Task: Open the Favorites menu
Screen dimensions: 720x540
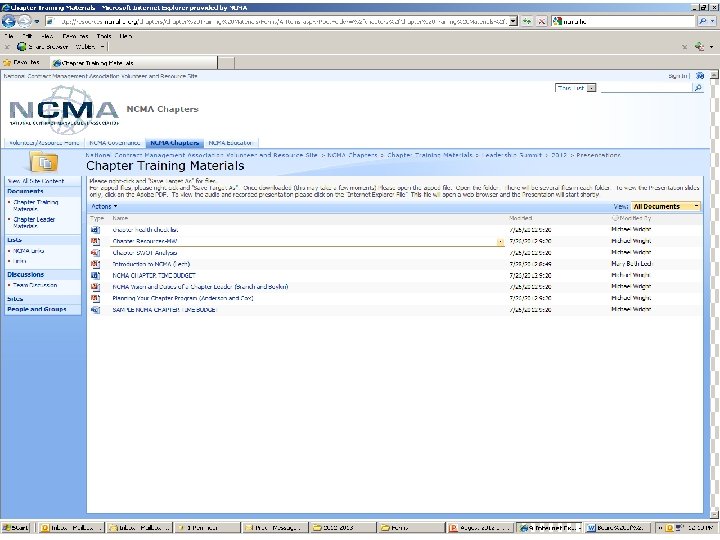Action: click(x=75, y=36)
